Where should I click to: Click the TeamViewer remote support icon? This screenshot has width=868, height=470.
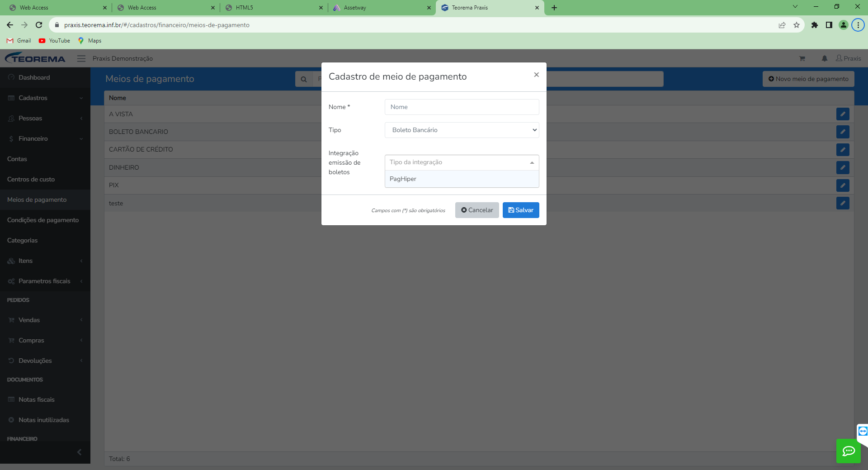(x=863, y=431)
